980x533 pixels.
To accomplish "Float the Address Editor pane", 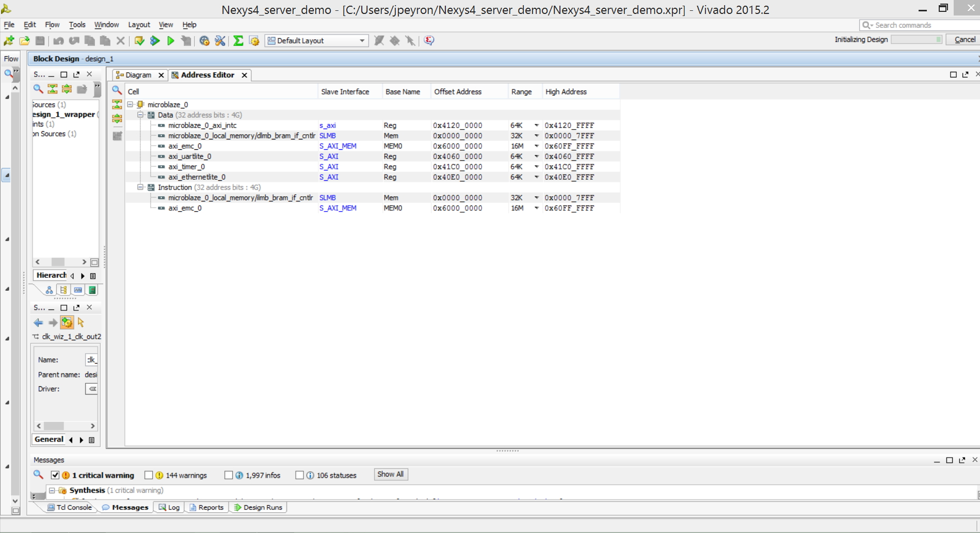I will pos(966,74).
